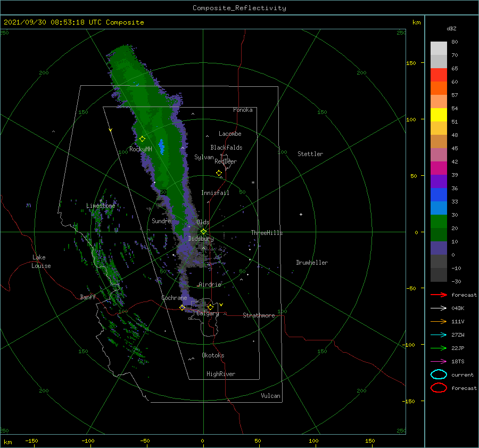
Task: Click the km unit label at top right
Action: pyautogui.click(x=416, y=22)
